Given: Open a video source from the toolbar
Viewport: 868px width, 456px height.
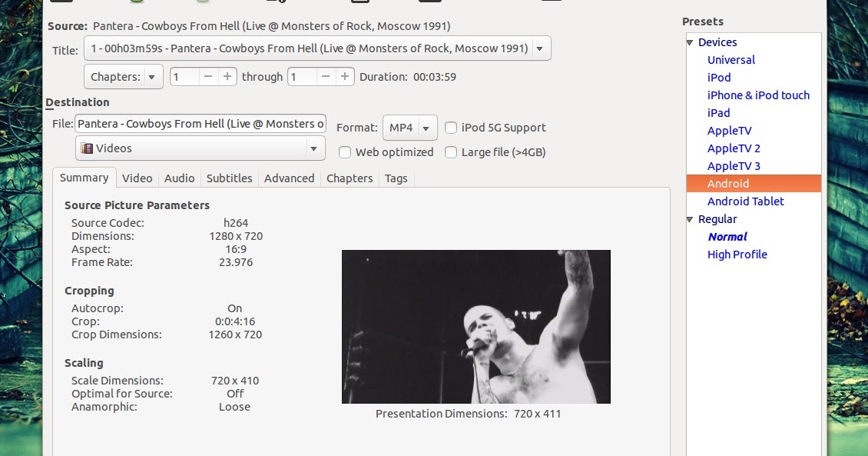Looking at the screenshot, I should click(x=61, y=2).
